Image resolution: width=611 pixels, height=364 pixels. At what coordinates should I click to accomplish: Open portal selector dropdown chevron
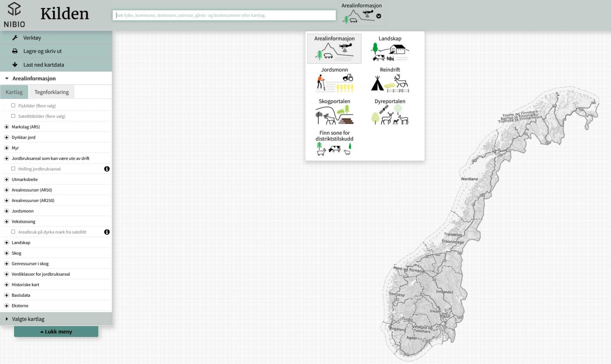(x=379, y=16)
